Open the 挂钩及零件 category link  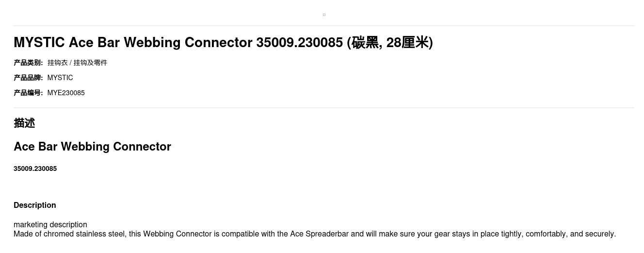[x=90, y=63]
